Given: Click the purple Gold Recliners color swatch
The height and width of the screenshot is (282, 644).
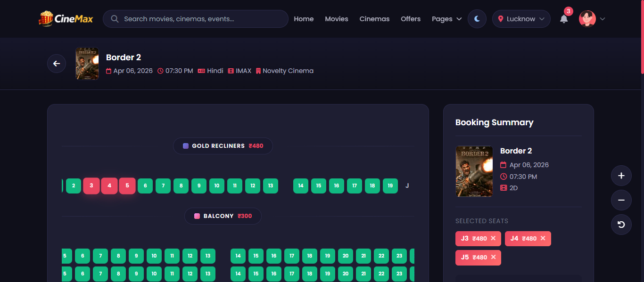Looking at the screenshot, I should [185, 145].
